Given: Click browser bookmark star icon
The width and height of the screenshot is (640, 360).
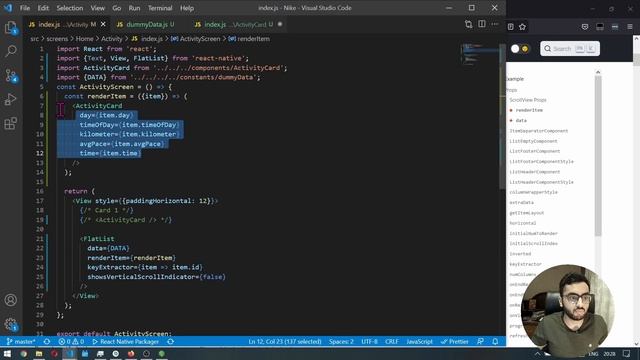Looking at the screenshot, I should click(x=522, y=27).
